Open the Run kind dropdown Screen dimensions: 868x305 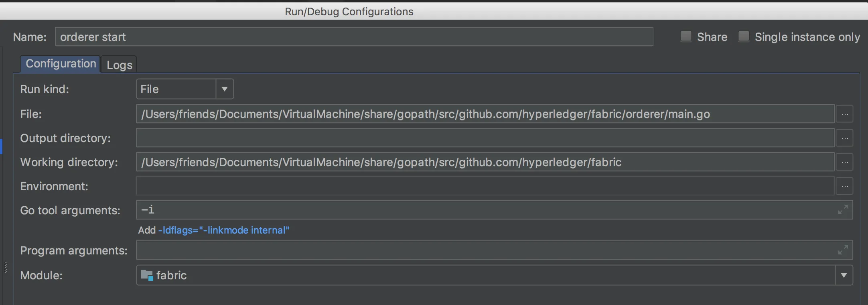(225, 89)
